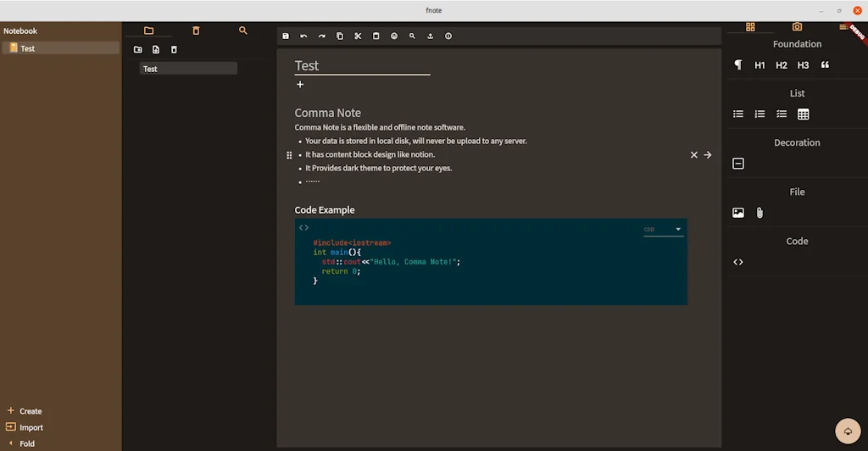Click the 'flexible and offline' paragraph
The width and height of the screenshot is (868, 451).
[380, 127]
